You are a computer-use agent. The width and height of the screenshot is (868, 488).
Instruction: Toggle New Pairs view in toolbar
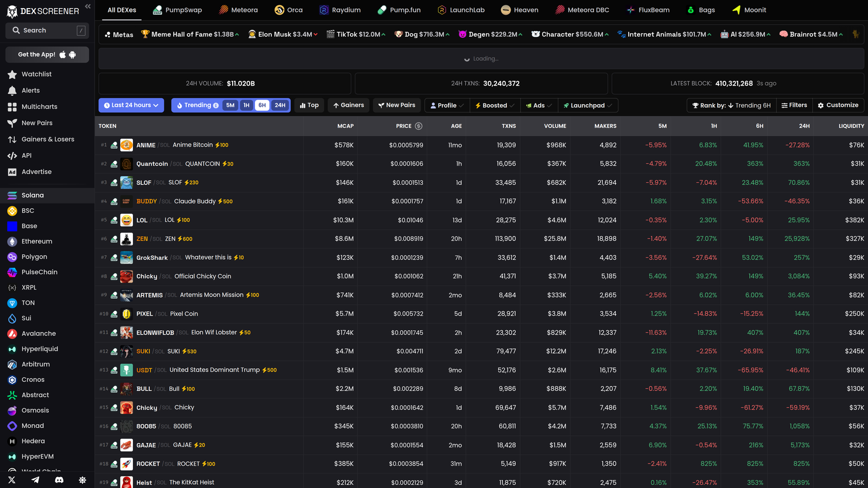tap(397, 105)
